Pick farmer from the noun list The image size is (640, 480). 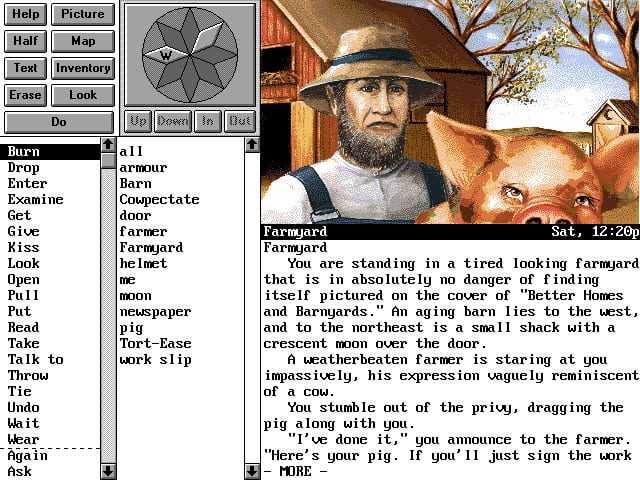[143, 231]
